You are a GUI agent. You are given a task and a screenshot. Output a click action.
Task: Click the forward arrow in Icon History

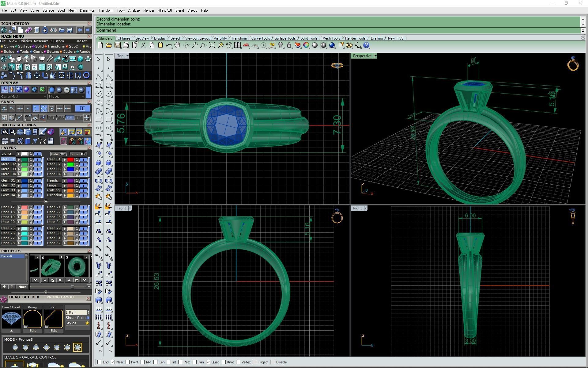[x=88, y=30]
